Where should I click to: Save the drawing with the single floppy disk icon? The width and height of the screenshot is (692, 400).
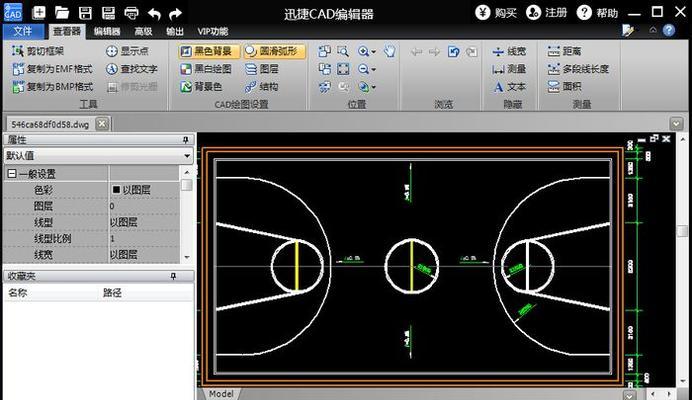85,13
